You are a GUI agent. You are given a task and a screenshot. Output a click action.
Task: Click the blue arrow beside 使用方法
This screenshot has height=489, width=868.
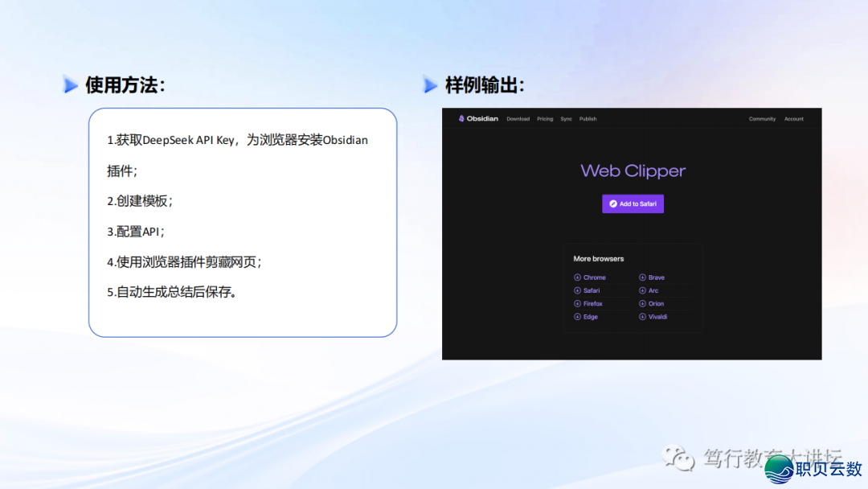pyautogui.click(x=71, y=84)
